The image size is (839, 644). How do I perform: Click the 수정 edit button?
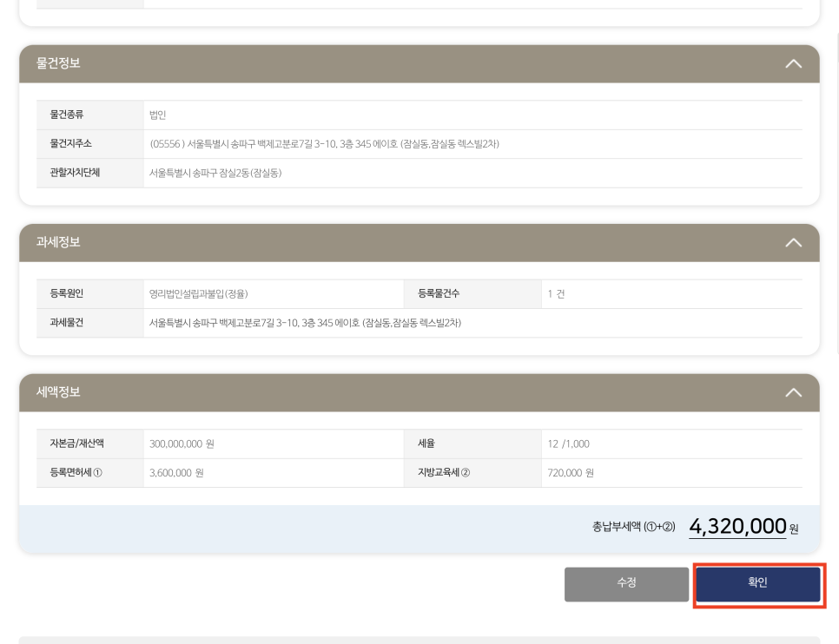[626, 584]
